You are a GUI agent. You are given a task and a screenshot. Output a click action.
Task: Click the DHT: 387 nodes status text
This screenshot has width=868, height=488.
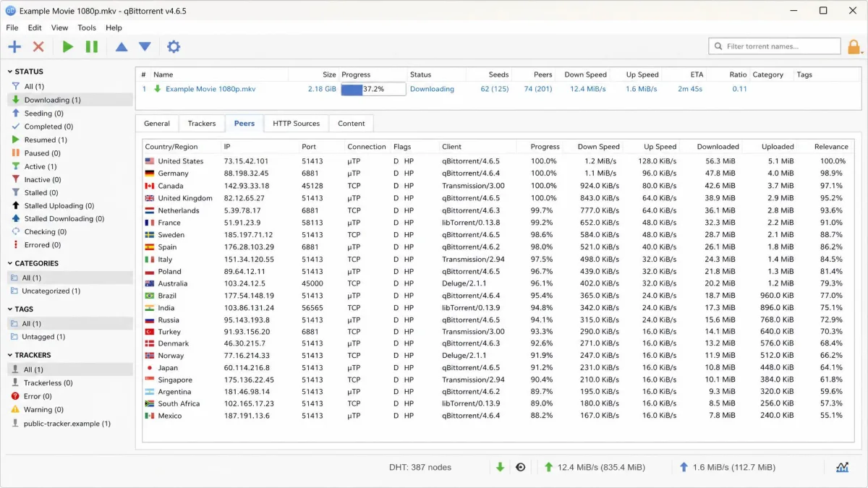420,467
